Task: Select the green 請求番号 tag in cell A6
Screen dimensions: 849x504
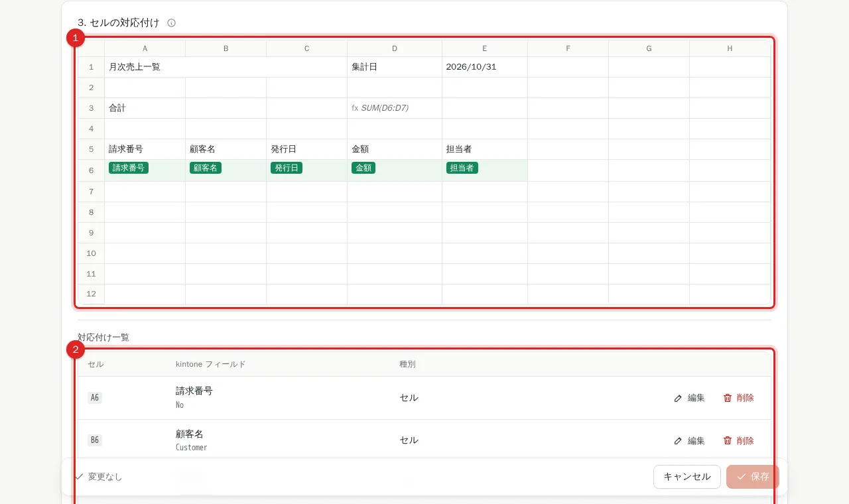Action: [129, 168]
